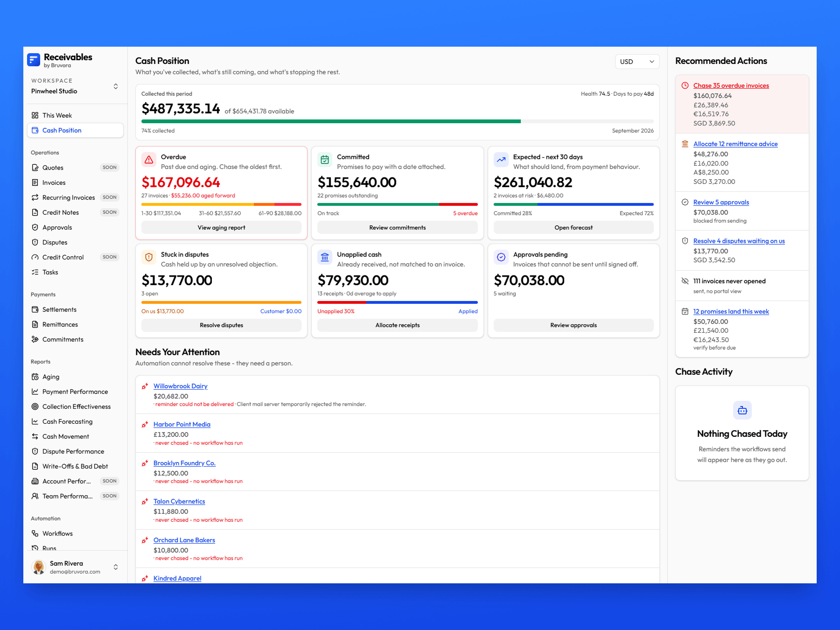
Task: Click the Review 5 approvals link
Action: [x=721, y=202]
